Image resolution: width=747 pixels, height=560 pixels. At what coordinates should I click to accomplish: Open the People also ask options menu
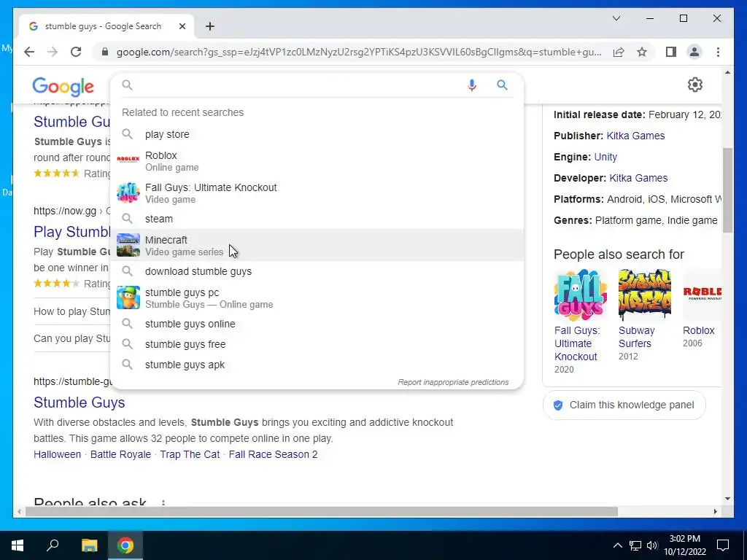[x=163, y=503]
